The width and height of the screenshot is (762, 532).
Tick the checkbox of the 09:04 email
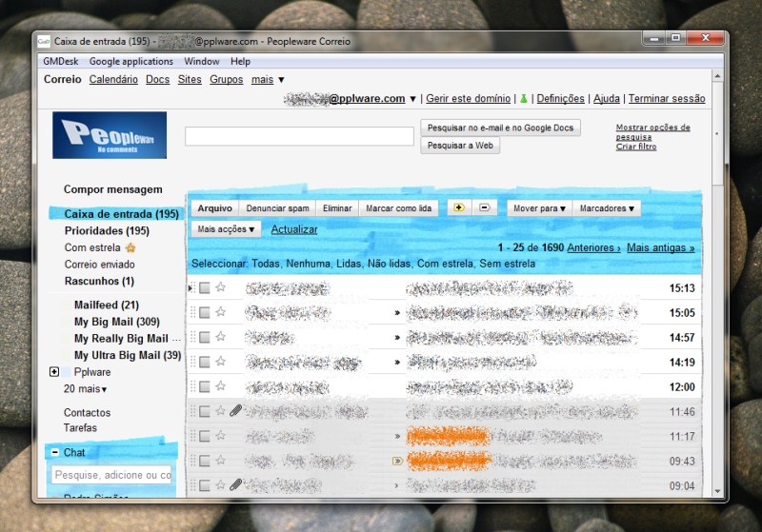[x=205, y=485]
